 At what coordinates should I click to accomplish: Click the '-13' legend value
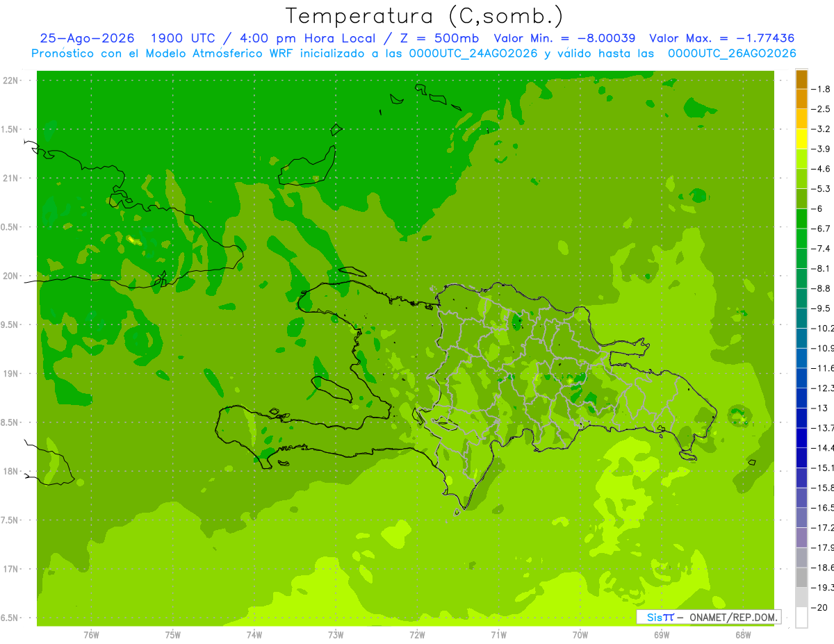click(821, 408)
